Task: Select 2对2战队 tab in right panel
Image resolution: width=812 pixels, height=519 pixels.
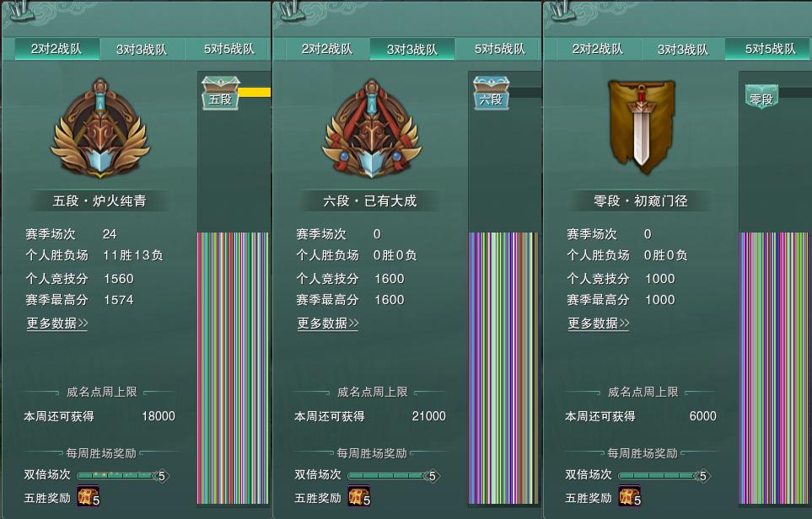Action: 598,49
